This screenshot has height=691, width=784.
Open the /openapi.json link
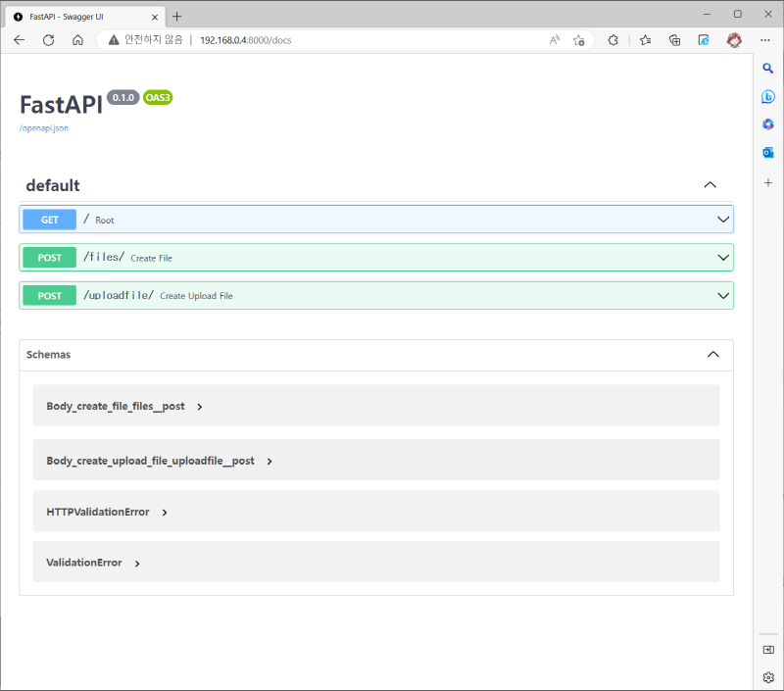tap(44, 128)
